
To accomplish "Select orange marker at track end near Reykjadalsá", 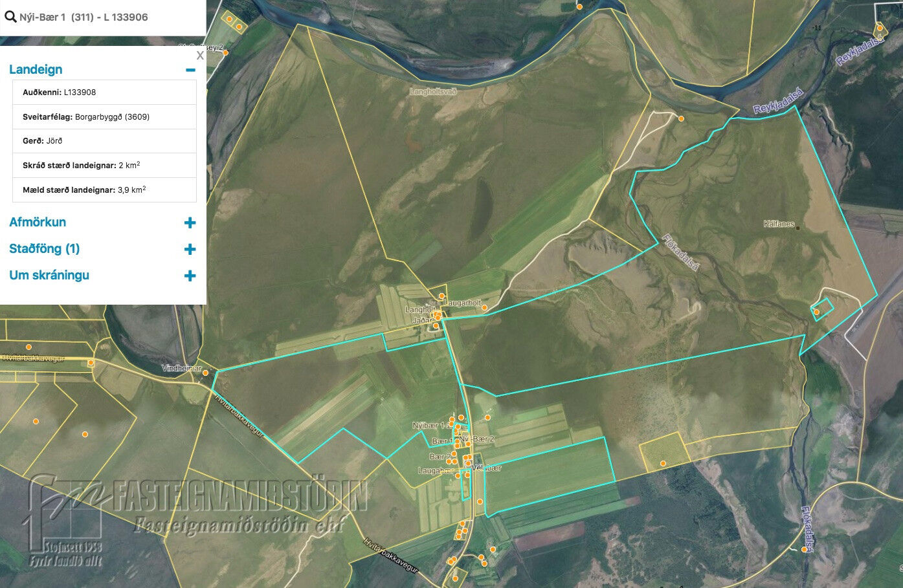I will pyautogui.click(x=681, y=119).
